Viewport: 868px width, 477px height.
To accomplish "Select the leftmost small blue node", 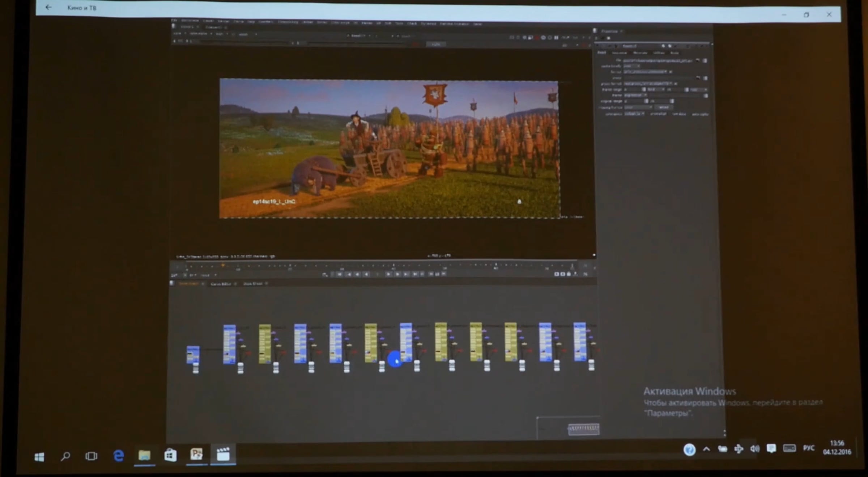I will point(193,354).
